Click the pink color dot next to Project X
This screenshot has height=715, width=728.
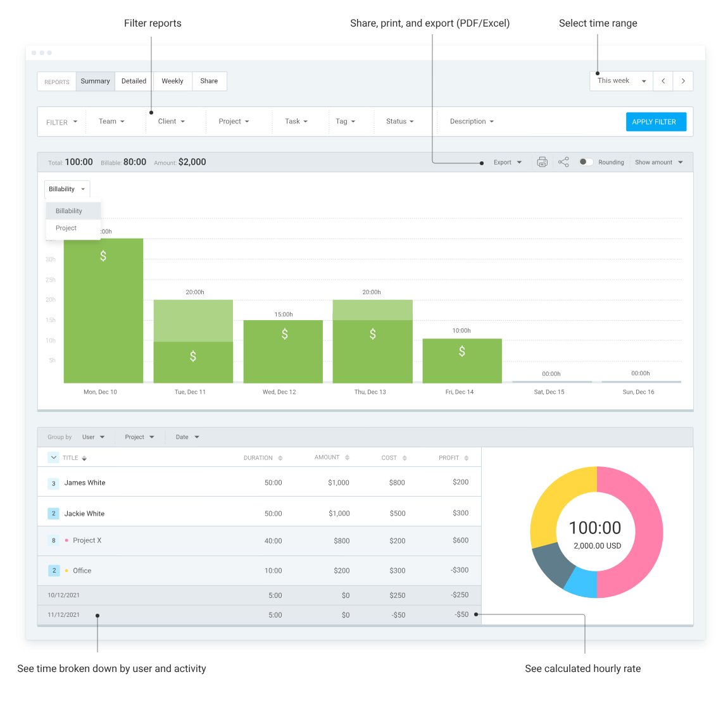pos(66,540)
